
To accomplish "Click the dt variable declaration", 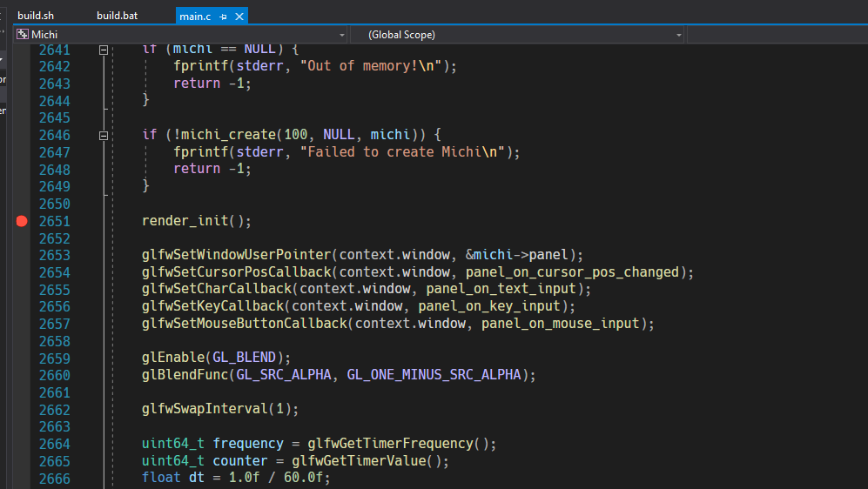I will 197,478.
